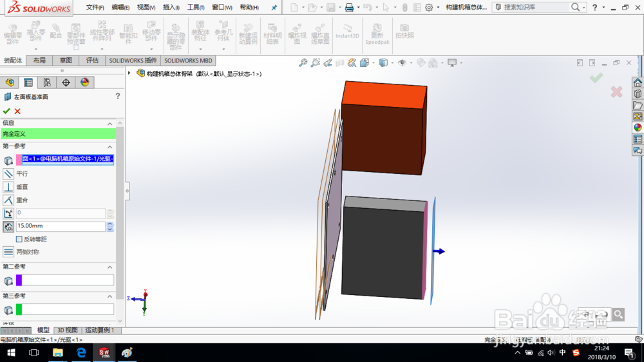Collapse the 第一参考 section
Viewport: 644px width, 362px height.
[109, 147]
